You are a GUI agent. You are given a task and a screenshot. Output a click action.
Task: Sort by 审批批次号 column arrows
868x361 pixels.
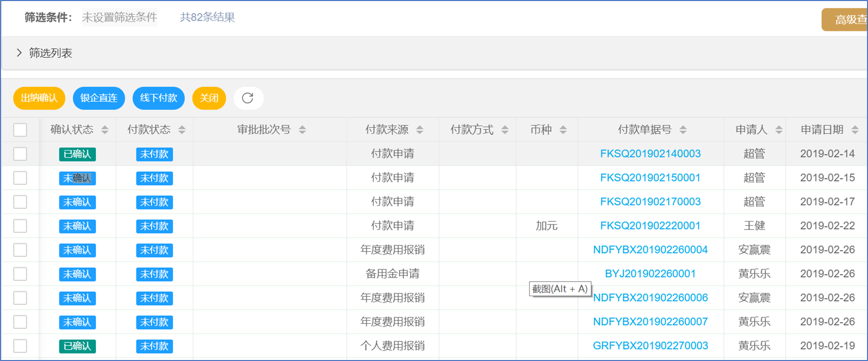tap(302, 130)
